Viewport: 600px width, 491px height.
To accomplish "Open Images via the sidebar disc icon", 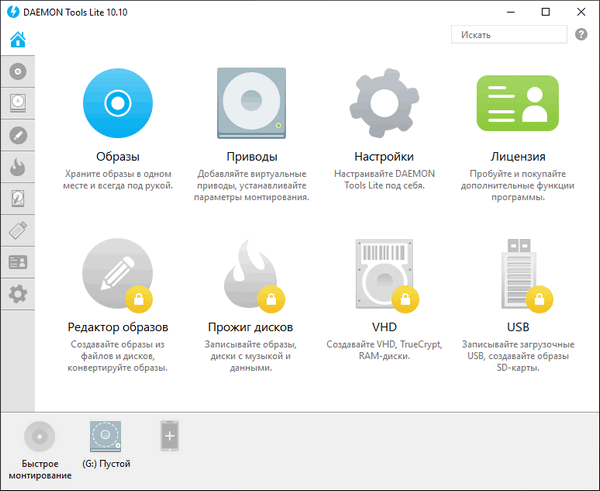I will [x=17, y=72].
